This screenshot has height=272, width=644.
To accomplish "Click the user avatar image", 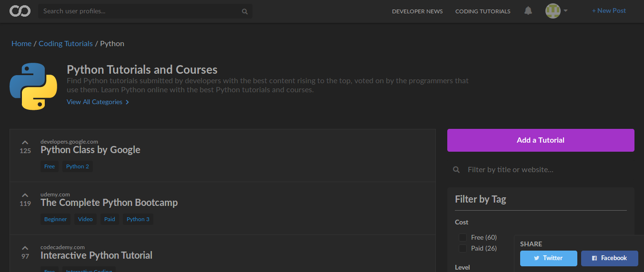I will coord(553,11).
